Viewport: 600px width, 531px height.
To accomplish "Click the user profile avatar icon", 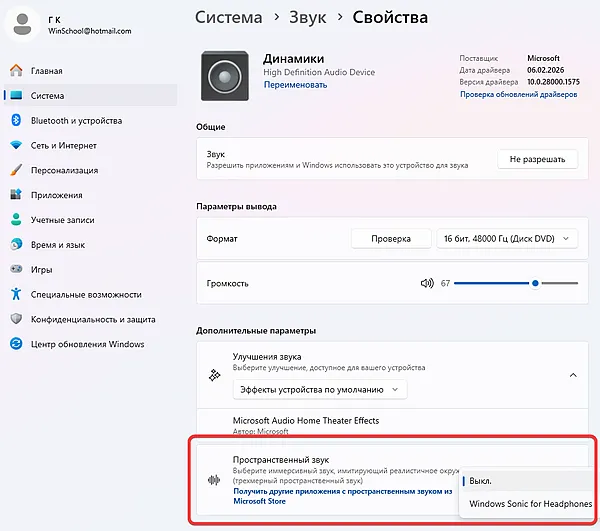I will tap(22, 24).
